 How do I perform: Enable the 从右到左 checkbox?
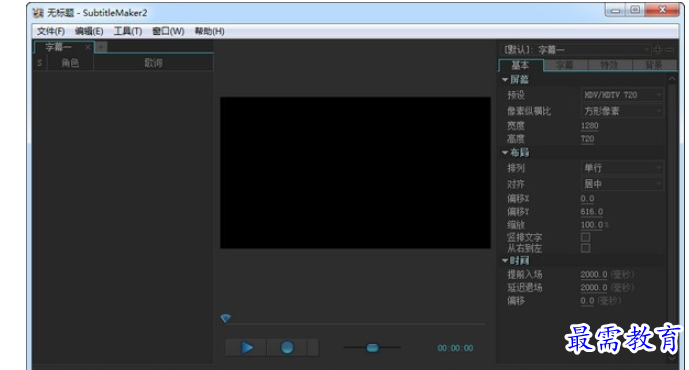coord(585,248)
